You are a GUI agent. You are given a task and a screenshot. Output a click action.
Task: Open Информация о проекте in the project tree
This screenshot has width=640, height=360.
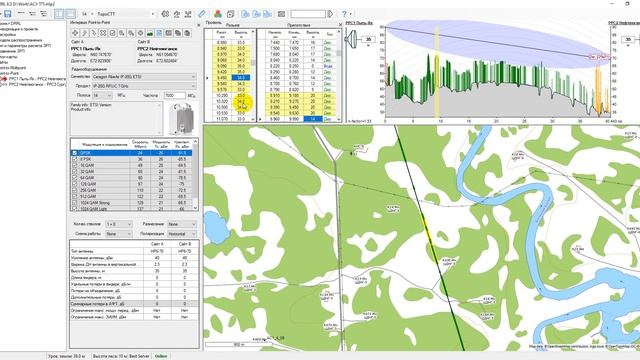19,29
